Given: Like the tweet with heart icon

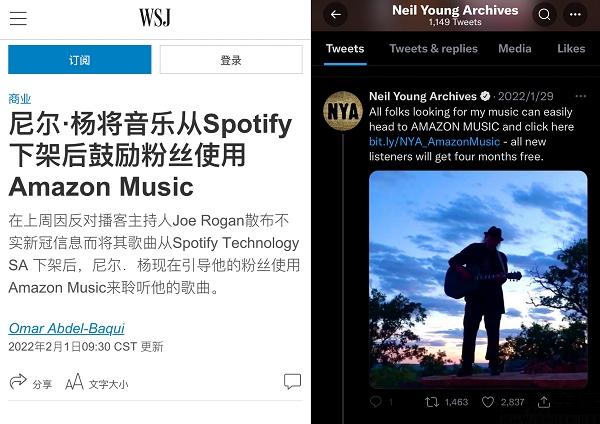Looking at the screenshot, I should tap(488, 402).
